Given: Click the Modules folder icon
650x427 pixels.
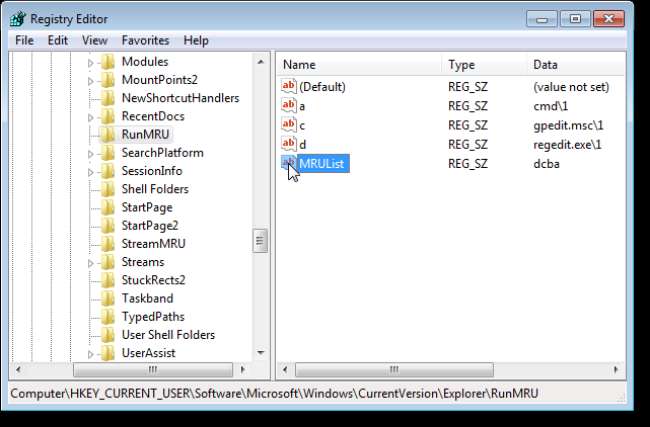Looking at the screenshot, I should coord(108,62).
